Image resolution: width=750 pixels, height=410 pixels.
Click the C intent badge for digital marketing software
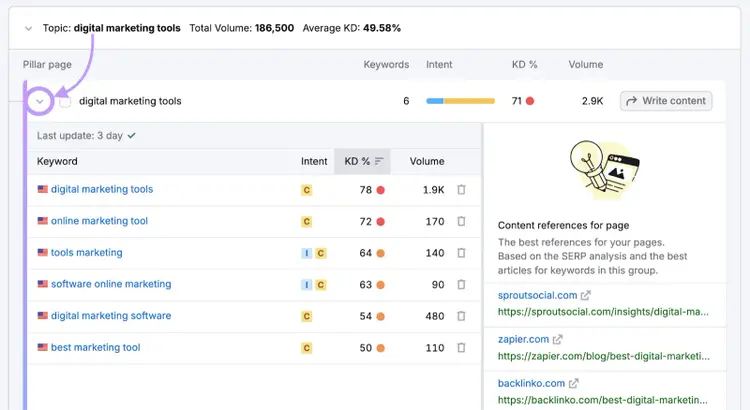306,316
